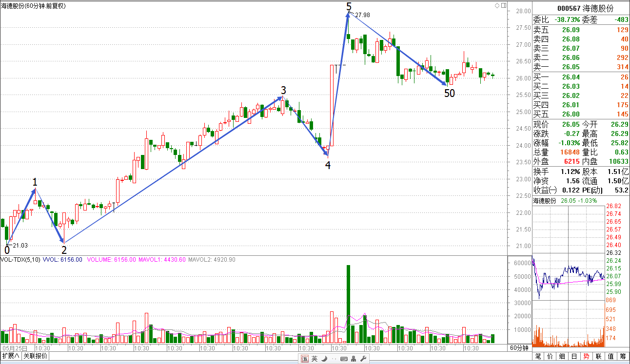
Task: Click the 买二 26.03 order row
Action: tap(581, 86)
